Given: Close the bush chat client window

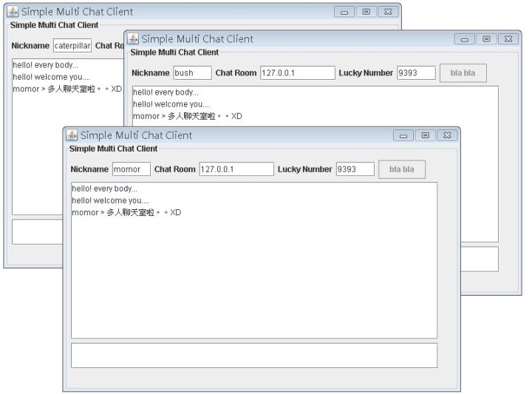Looking at the screenshot, I should [x=508, y=39].
